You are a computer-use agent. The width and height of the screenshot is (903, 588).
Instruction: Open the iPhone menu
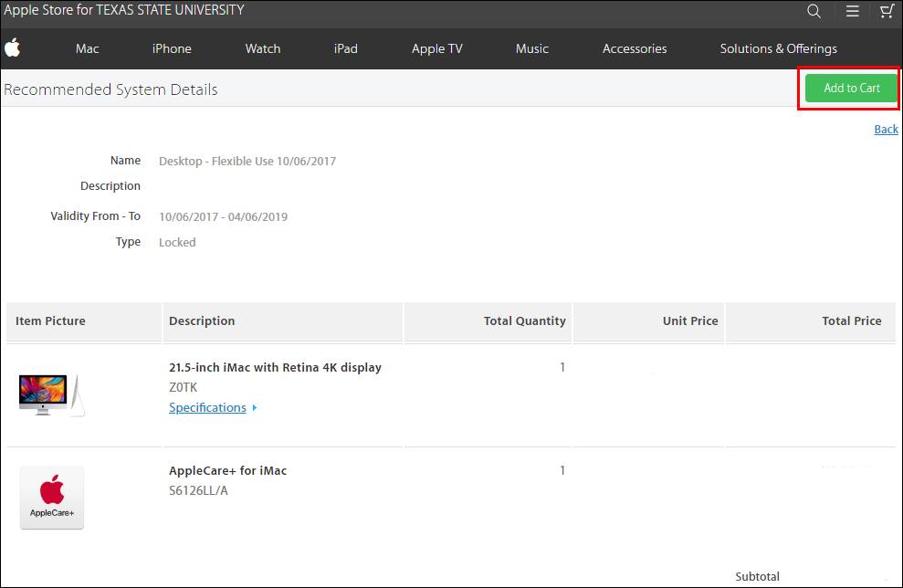(172, 49)
